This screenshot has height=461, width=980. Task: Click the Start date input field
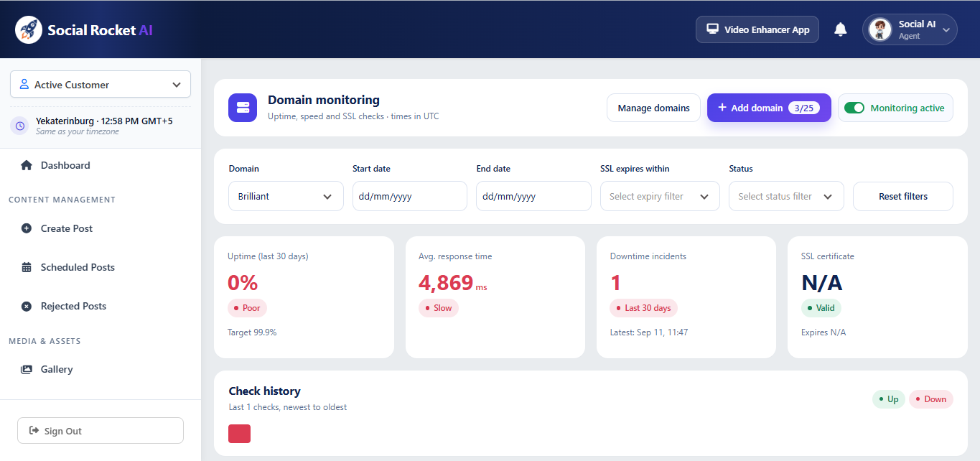[x=410, y=196]
